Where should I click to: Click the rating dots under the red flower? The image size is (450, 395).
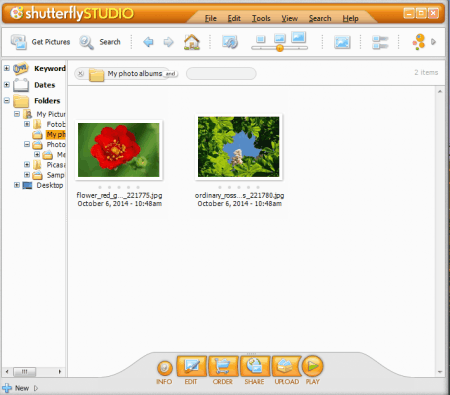pyautogui.click(x=119, y=187)
